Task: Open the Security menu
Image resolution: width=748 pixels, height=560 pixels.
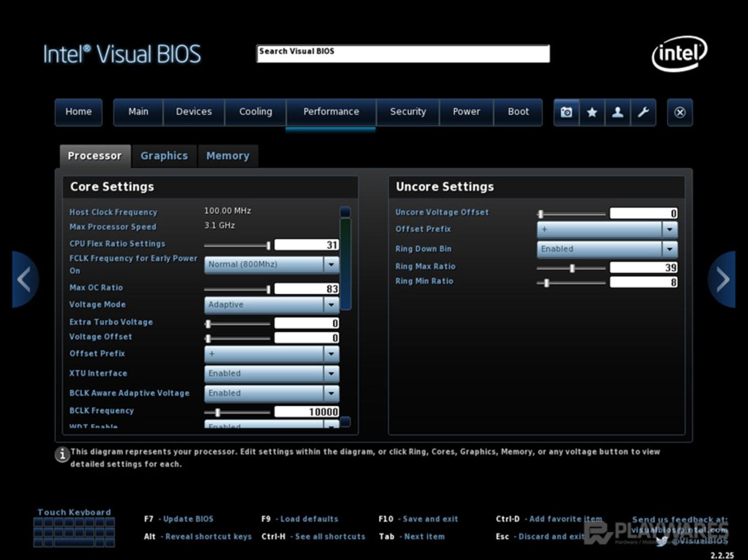Action: click(x=408, y=112)
